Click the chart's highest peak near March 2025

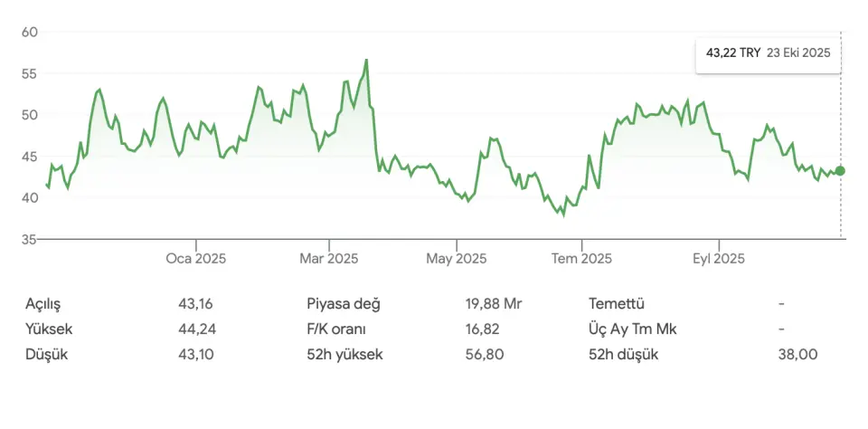(366, 61)
